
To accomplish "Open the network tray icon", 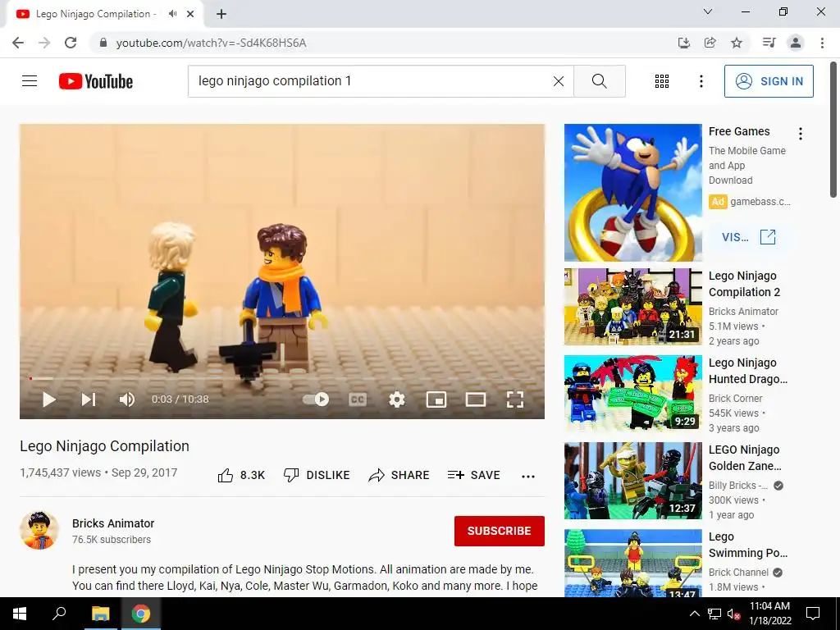I will pos(714,614).
